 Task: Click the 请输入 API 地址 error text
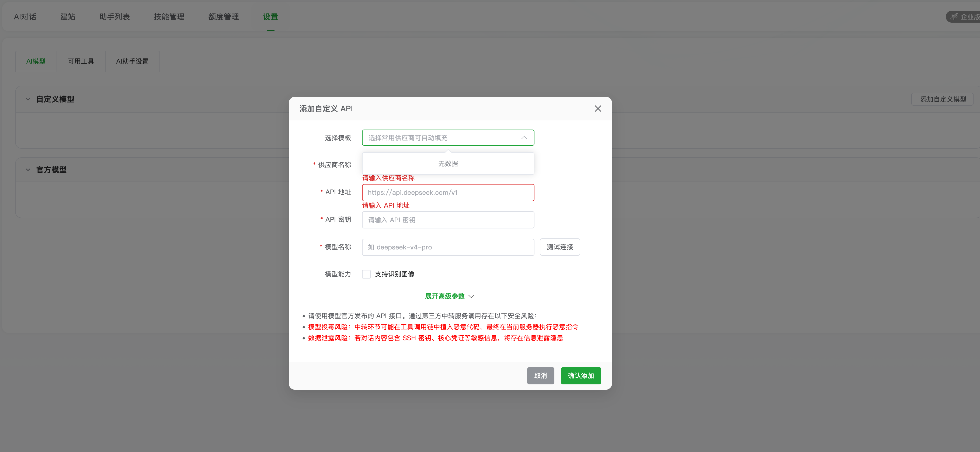click(x=385, y=206)
